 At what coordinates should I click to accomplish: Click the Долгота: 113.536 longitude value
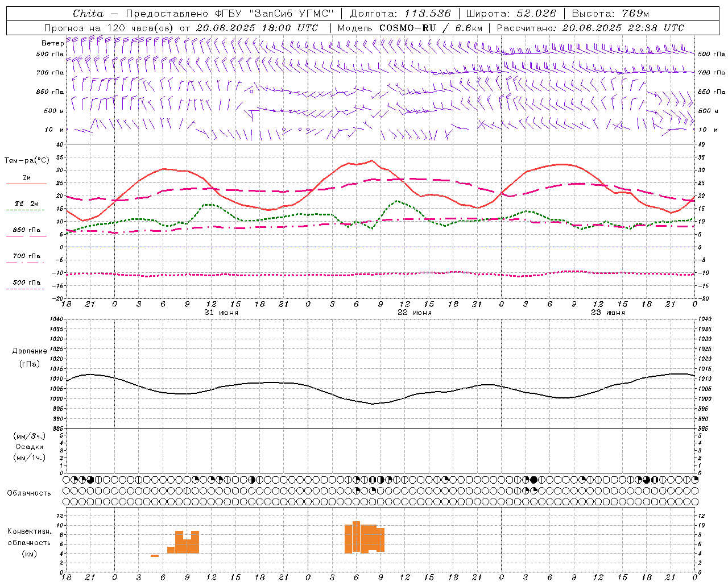pyautogui.click(x=400, y=14)
